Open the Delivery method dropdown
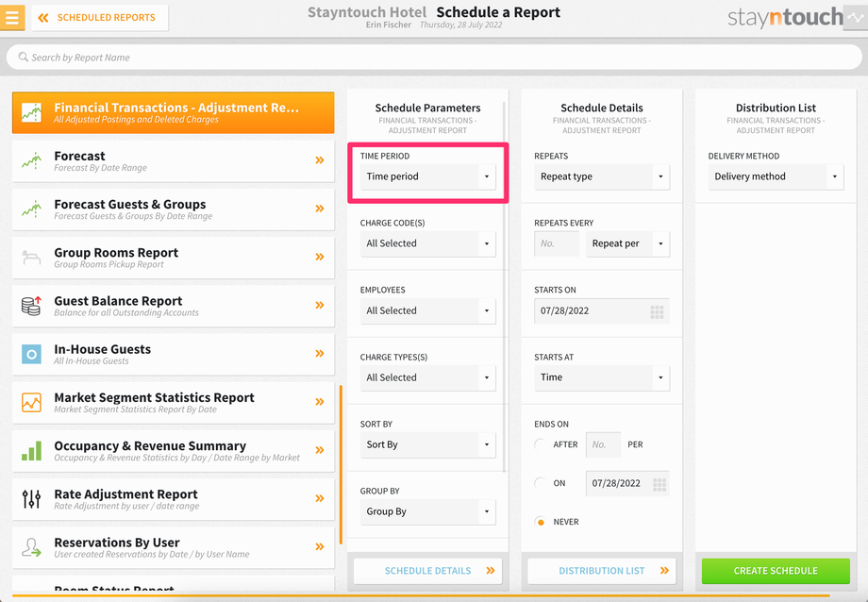This screenshot has width=868, height=602. tap(776, 176)
